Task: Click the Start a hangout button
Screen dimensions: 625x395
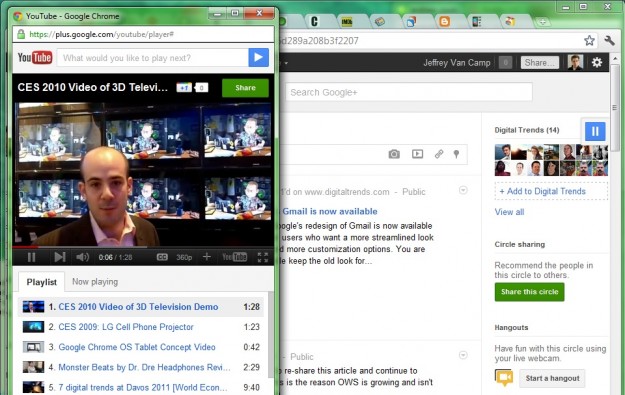Action: [x=552, y=378]
